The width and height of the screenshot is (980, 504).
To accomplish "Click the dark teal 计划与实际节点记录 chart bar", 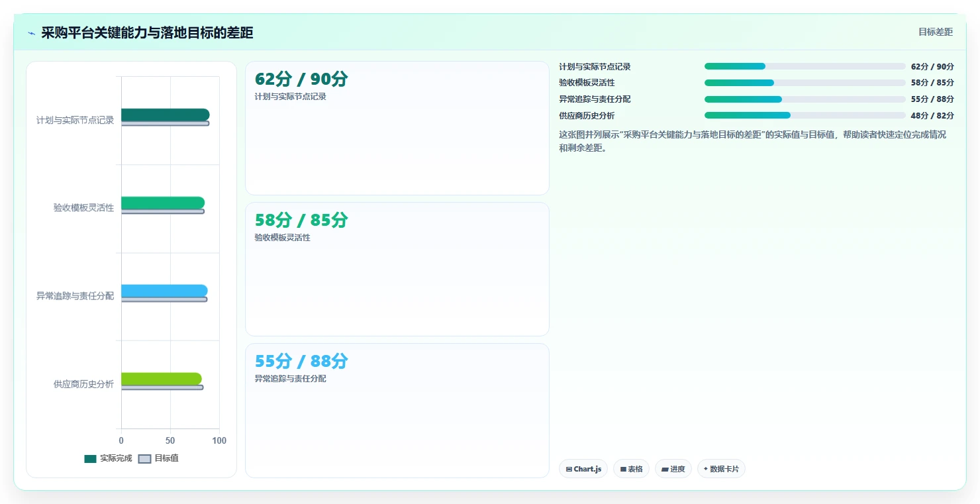I will 165,115.
